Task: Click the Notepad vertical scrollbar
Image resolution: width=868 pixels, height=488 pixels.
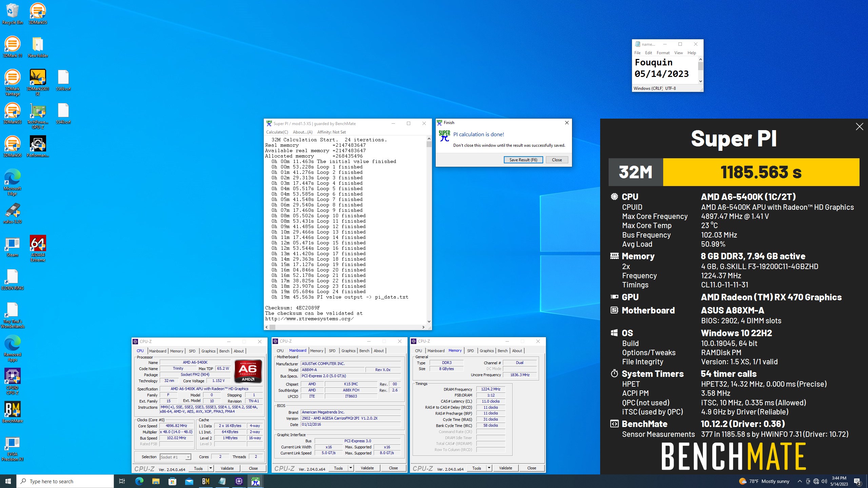Action: 701,70
